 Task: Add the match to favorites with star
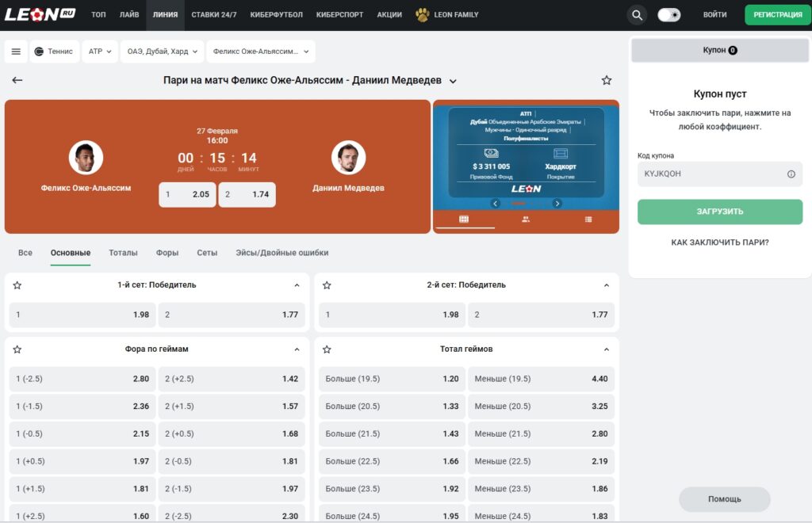(607, 80)
